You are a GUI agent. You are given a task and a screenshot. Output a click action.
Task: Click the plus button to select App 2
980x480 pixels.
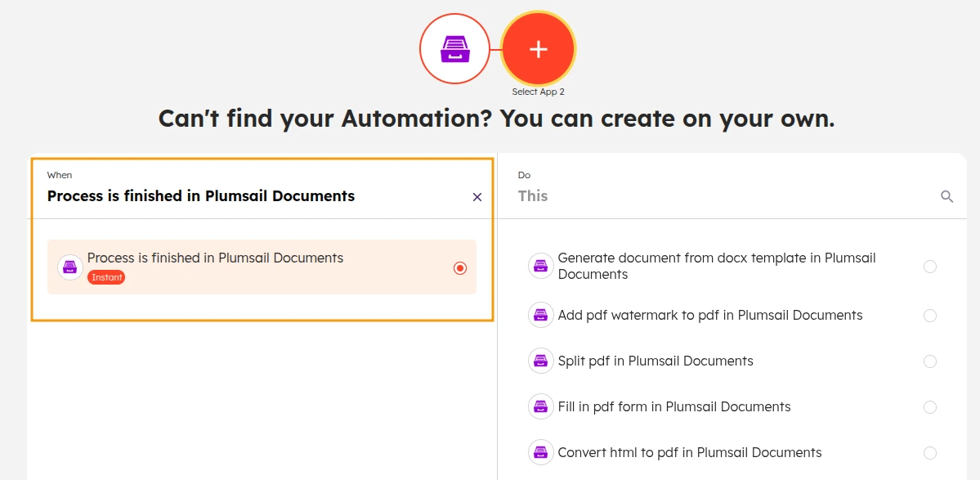pyautogui.click(x=538, y=49)
